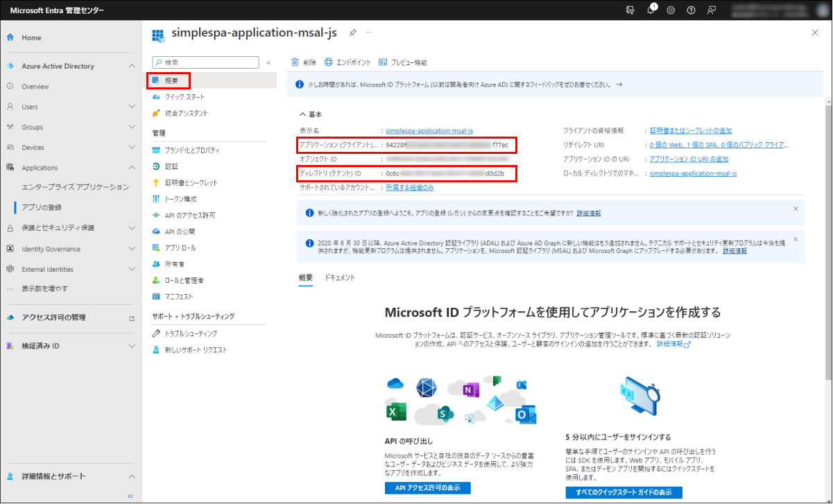The image size is (833, 504).
Task: Click in the 検索 menu search field
Action: click(205, 62)
